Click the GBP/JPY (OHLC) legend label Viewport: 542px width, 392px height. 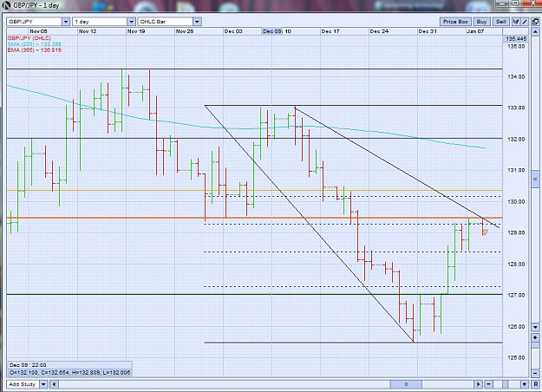(x=29, y=38)
